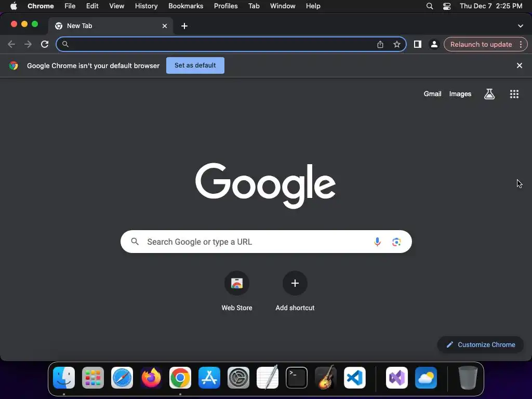Open Spotlight search in menu bar
Viewport: 532px width, 399px height.
[x=430, y=6]
